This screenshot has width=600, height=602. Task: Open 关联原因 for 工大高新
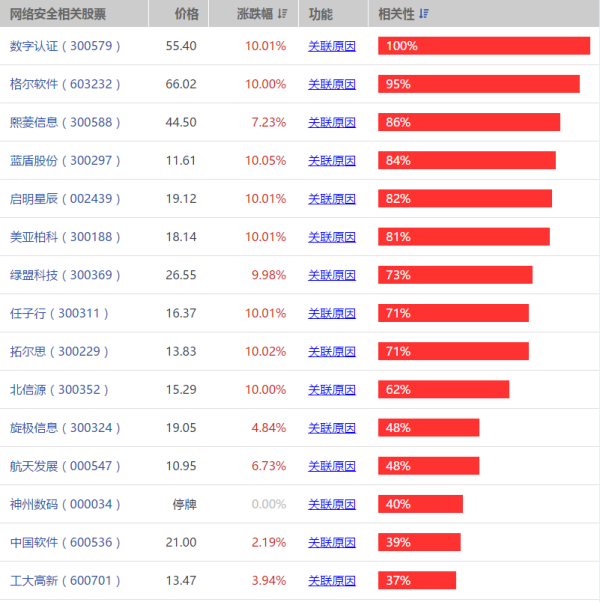(x=332, y=580)
